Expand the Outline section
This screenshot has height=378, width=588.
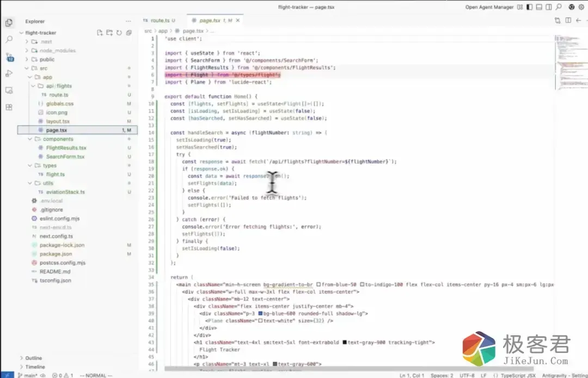pyautogui.click(x=33, y=358)
